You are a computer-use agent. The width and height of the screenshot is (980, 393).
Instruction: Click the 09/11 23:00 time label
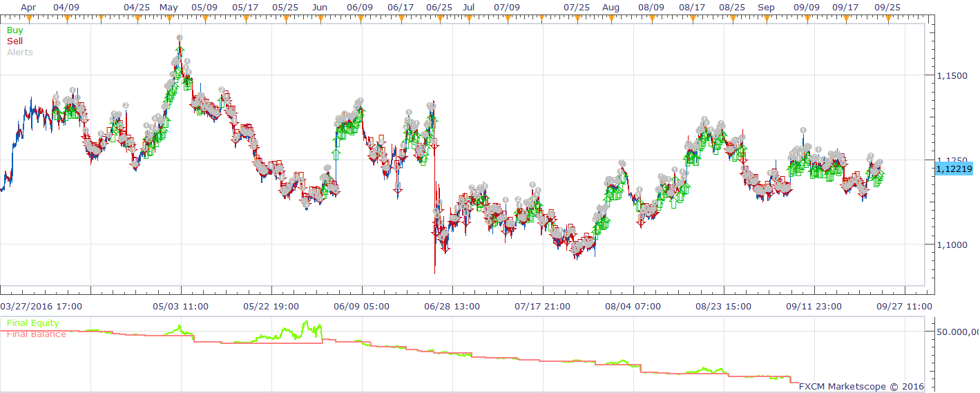814,306
